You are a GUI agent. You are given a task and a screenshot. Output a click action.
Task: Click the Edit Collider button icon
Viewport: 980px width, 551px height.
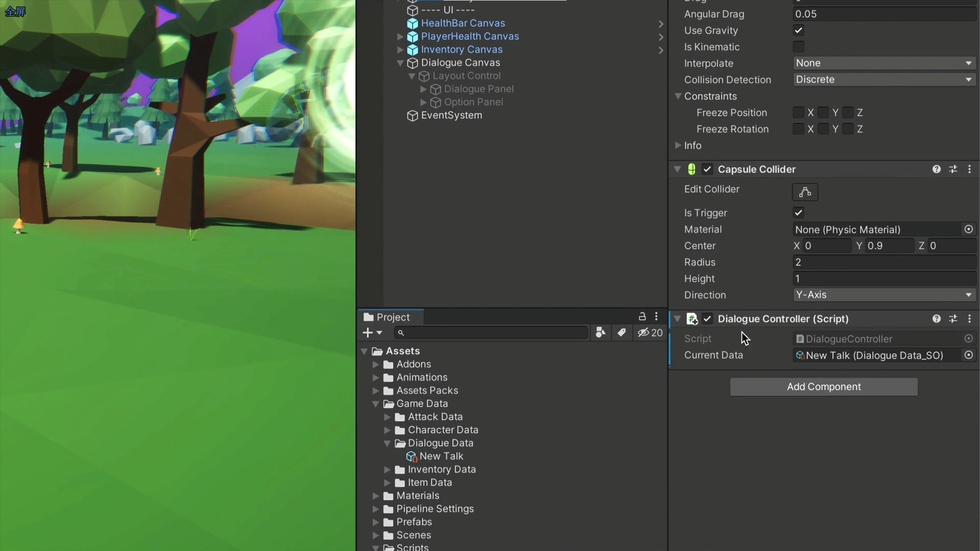[x=805, y=192]
